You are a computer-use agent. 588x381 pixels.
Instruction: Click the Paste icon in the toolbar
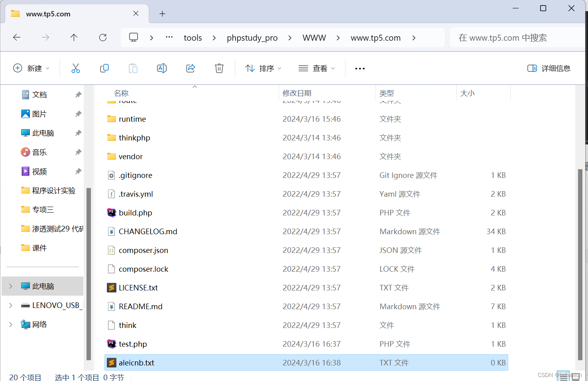tap(133, 68)
